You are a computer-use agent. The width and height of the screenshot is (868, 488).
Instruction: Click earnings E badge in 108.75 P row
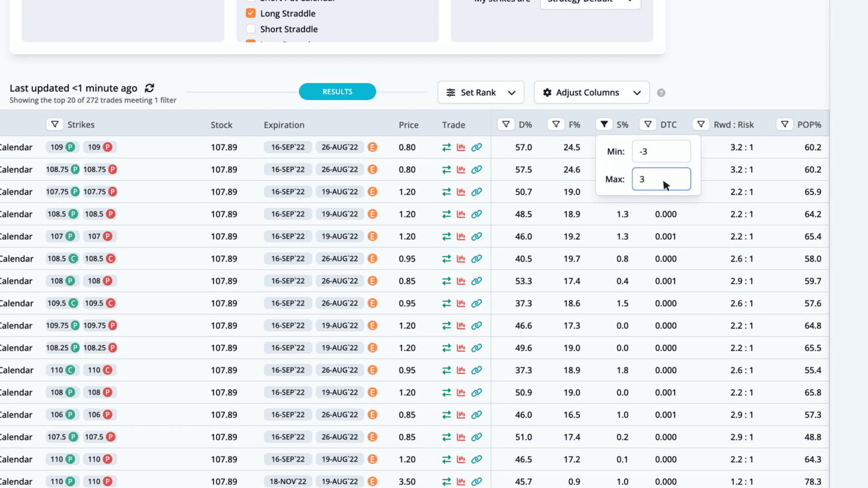pyautogui.click(x=373, y=169)
